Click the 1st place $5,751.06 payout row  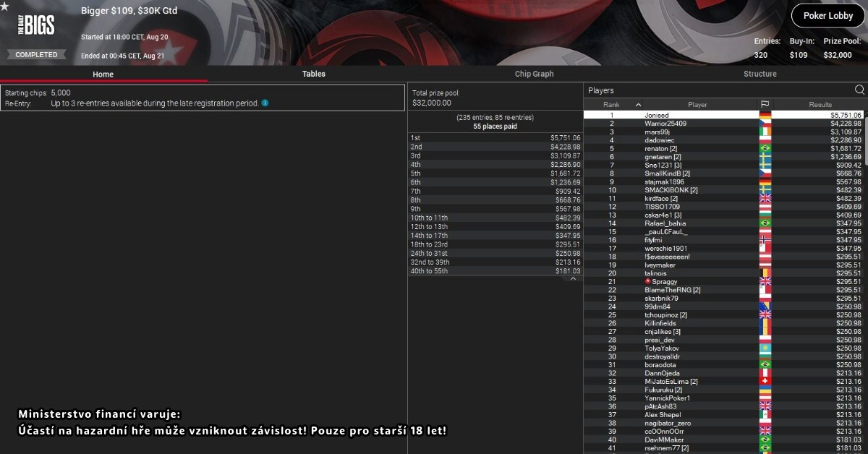click(495, 137)
